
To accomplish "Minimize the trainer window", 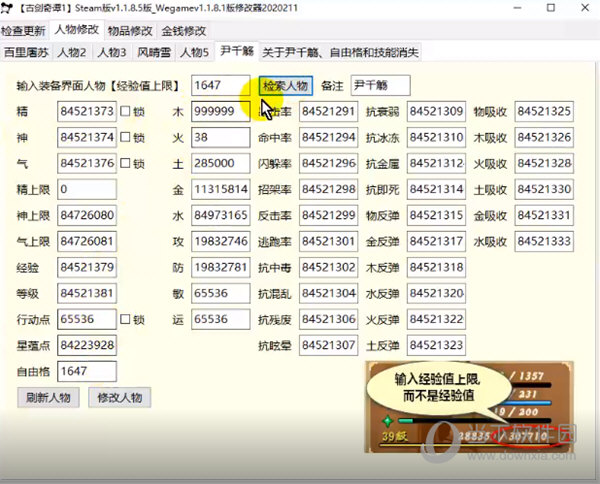I will [517, 8].
